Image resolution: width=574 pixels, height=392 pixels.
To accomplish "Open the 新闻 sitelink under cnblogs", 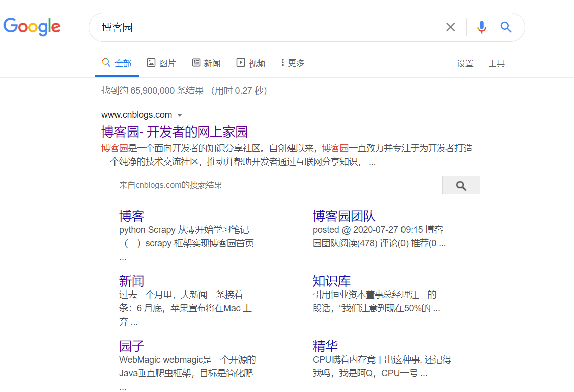I will (132, 281).
